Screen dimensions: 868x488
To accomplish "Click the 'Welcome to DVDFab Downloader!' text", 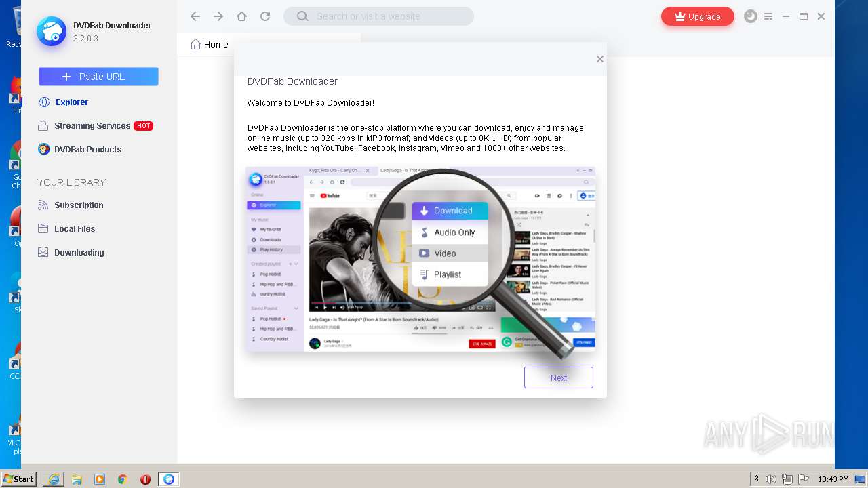I will [311, 103].
